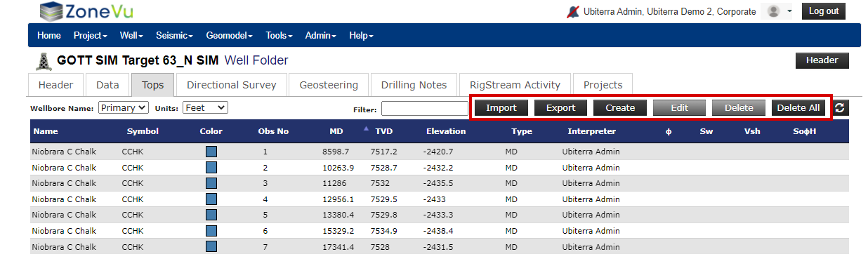Open the Well menu
This screenshot has width=868, height=273.
(x=131, y=35)
